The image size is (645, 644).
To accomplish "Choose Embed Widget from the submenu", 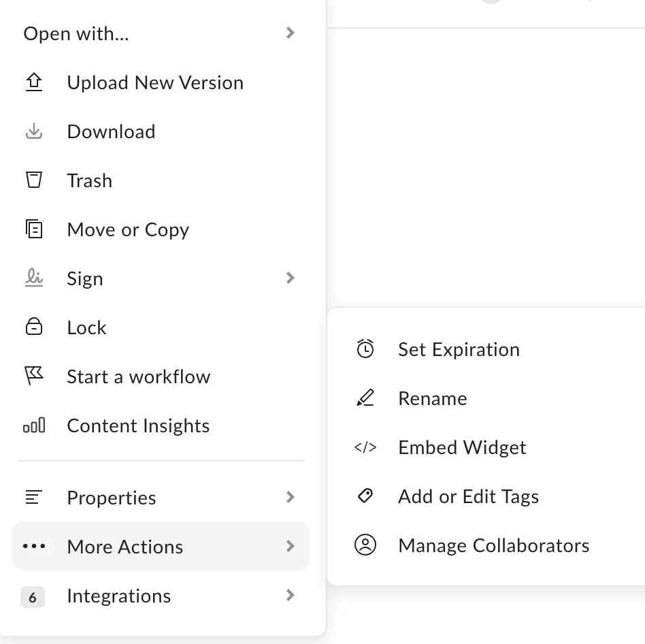I will (x=462, y=447).
